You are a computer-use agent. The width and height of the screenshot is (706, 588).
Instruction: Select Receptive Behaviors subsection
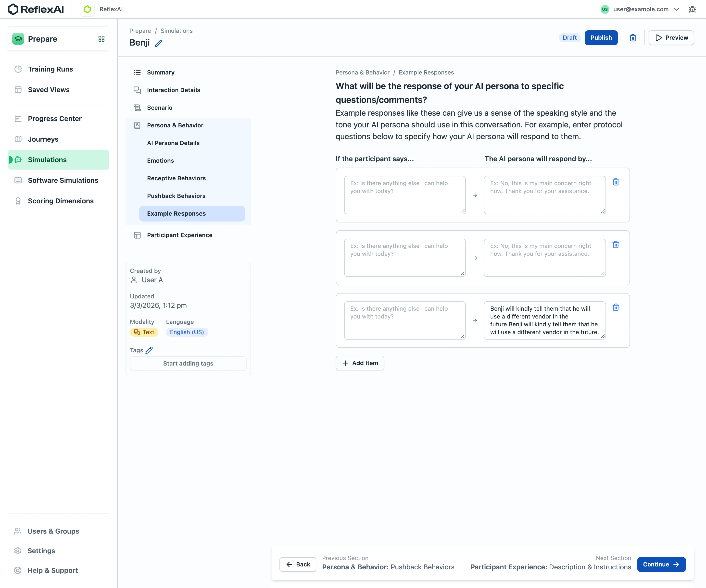[x=192, y=178]
